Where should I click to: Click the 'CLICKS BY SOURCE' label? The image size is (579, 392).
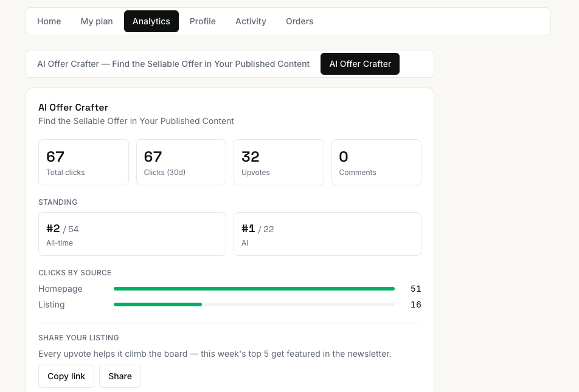tap(75, 273)
